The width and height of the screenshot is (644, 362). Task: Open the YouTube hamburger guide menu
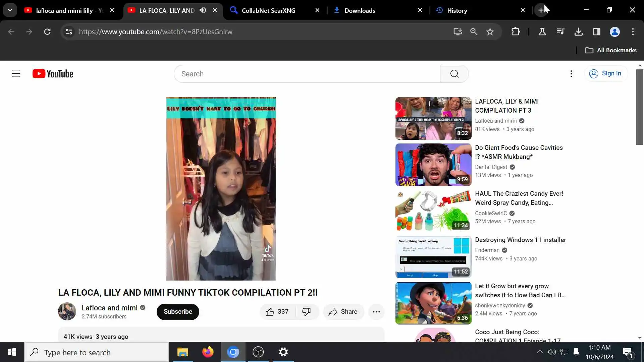click(16, 74)
